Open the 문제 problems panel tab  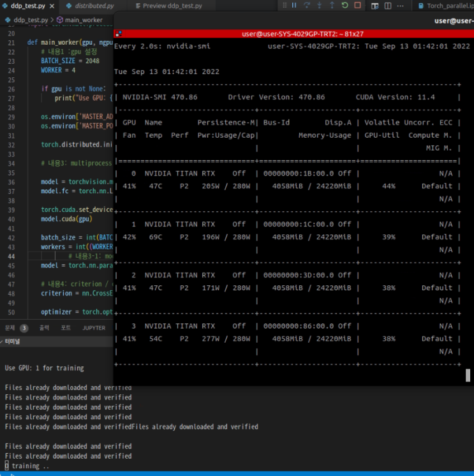(10, 328)
